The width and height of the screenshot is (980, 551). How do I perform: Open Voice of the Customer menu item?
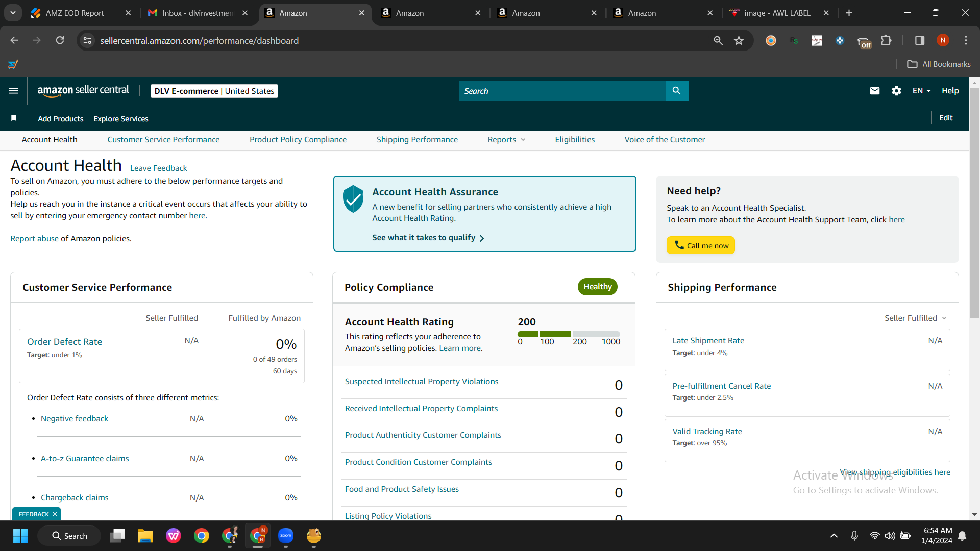coord(665,140)
